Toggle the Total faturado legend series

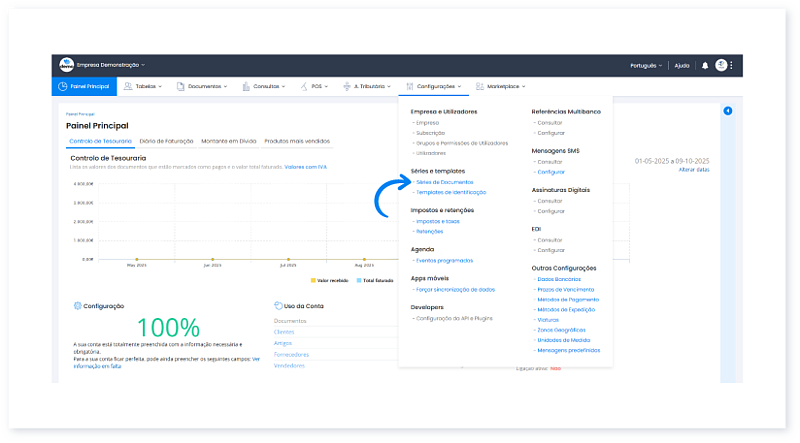(358, 280)
